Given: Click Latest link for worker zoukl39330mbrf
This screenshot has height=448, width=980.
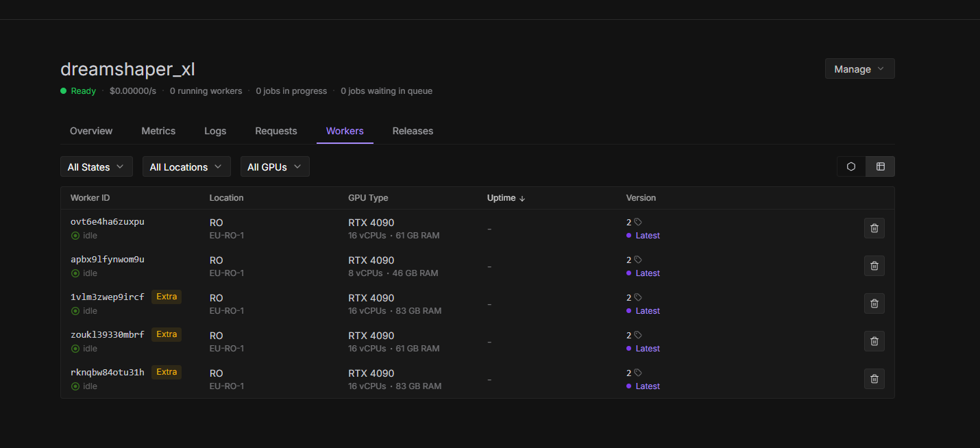Looking at the screenshot, I should point(647,349).
